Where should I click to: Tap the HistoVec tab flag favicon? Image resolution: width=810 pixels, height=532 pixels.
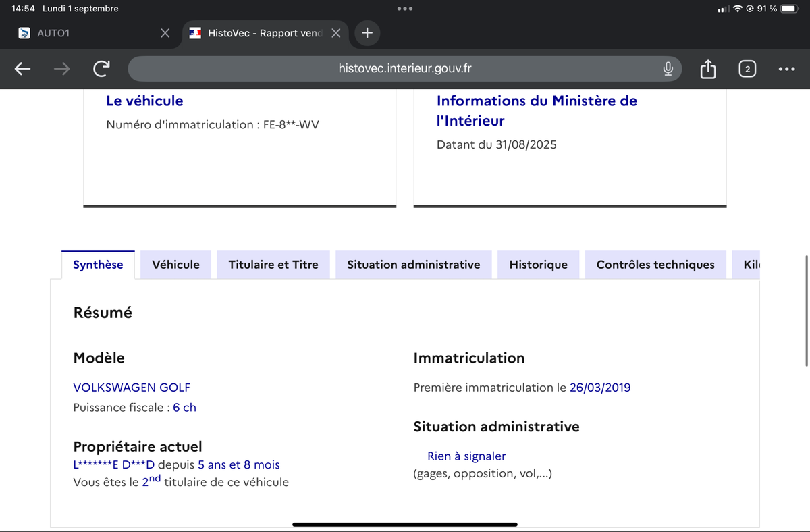(x=195, y=33)
